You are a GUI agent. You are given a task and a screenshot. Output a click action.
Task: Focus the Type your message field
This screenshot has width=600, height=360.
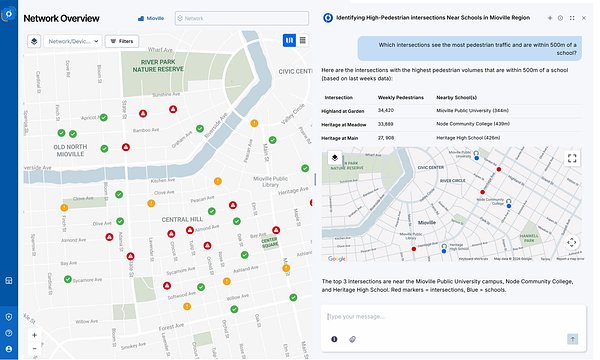(x=453, y=317)
